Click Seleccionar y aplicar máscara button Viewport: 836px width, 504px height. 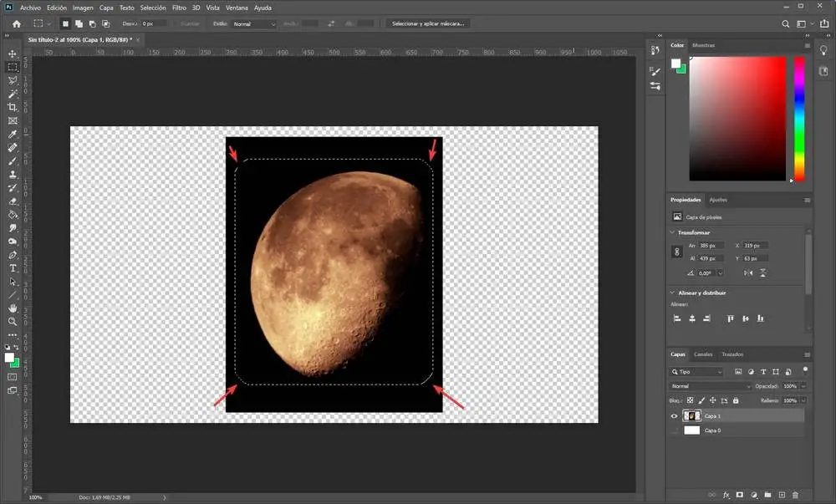(428, 24)
